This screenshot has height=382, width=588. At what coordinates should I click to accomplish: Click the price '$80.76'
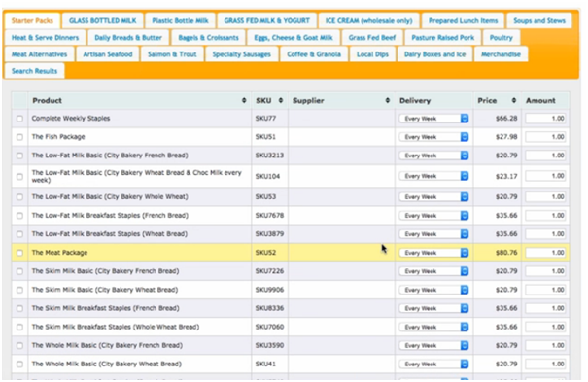tap(506, 253)
